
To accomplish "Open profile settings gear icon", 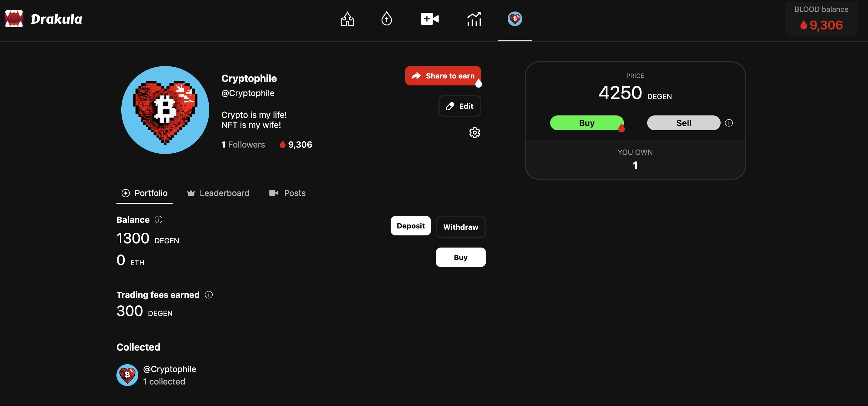I will click(474, 133).
